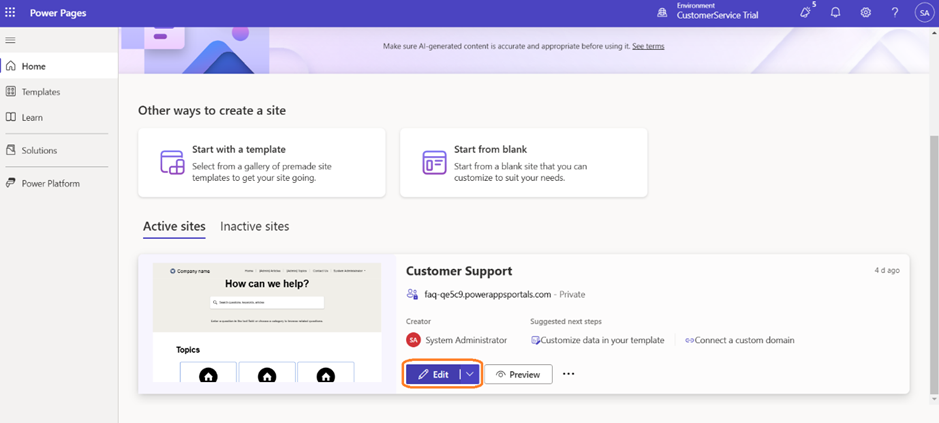Open the notifications bell

click(x=835, y=13)
